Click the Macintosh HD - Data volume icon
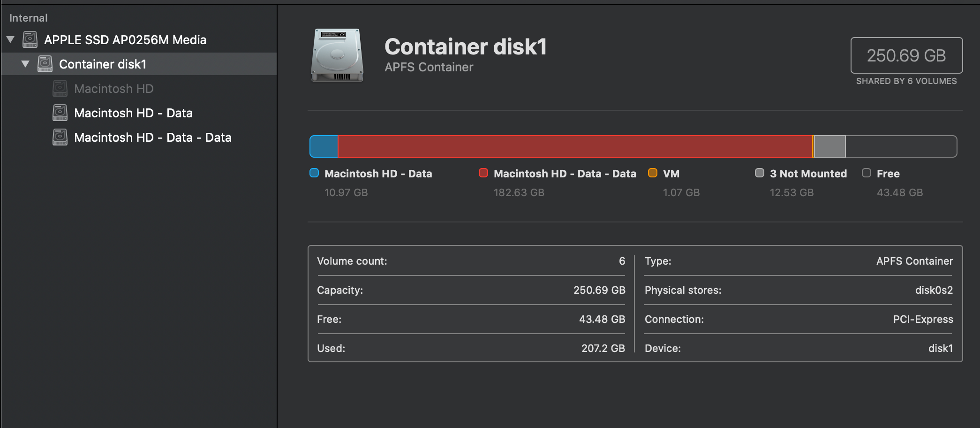 pyautogui.click(x=60, y=113)
